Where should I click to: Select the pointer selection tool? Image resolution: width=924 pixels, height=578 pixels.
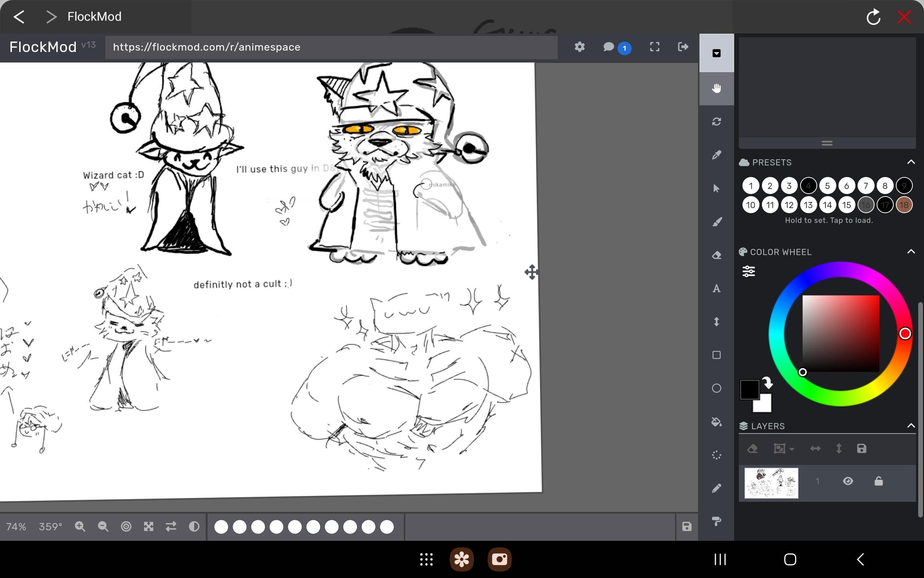[x=716, y=188]
